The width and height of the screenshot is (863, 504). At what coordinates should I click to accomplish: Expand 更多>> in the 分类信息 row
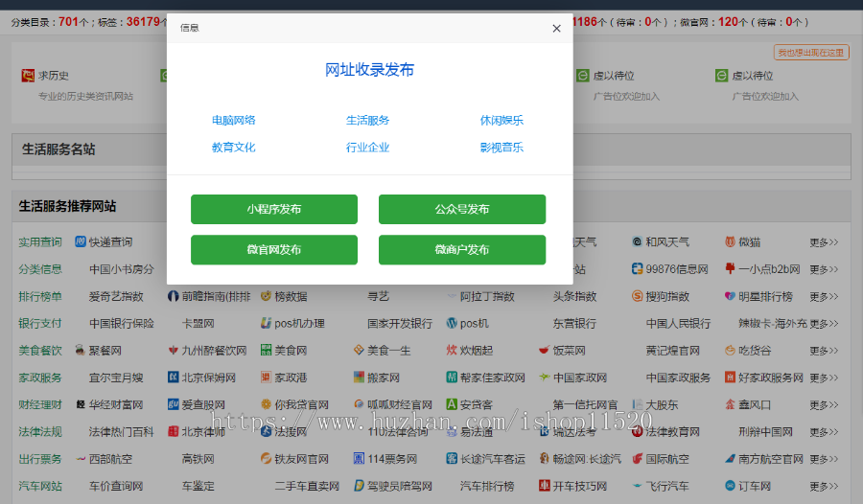[824, 269]
